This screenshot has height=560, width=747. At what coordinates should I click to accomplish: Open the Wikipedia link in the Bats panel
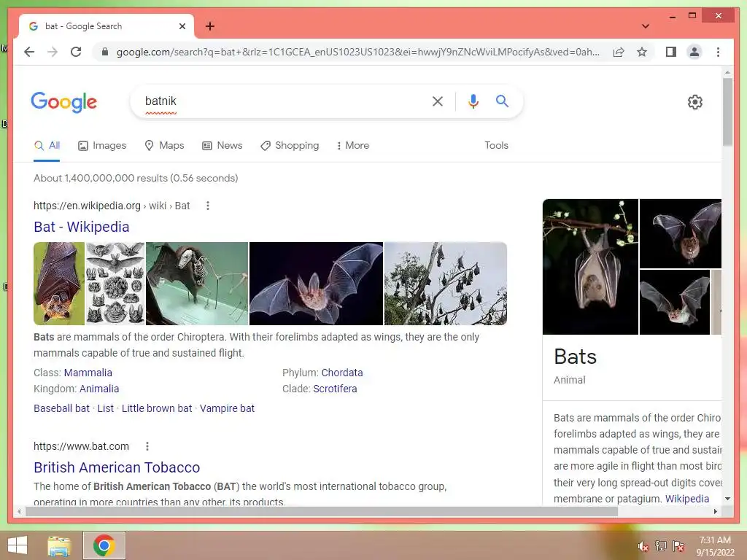pyautogui.click(x=687, y=499)
